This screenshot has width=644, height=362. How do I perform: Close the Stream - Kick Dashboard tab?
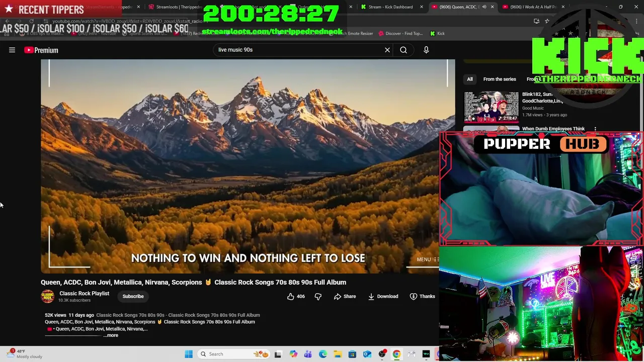click(x=422, y=7)
